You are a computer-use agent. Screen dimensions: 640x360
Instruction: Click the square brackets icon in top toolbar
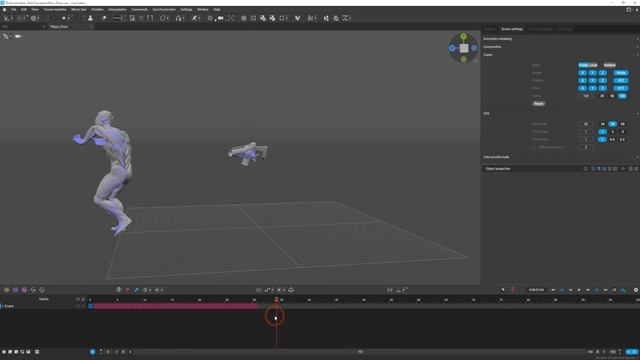coord(150,18)
